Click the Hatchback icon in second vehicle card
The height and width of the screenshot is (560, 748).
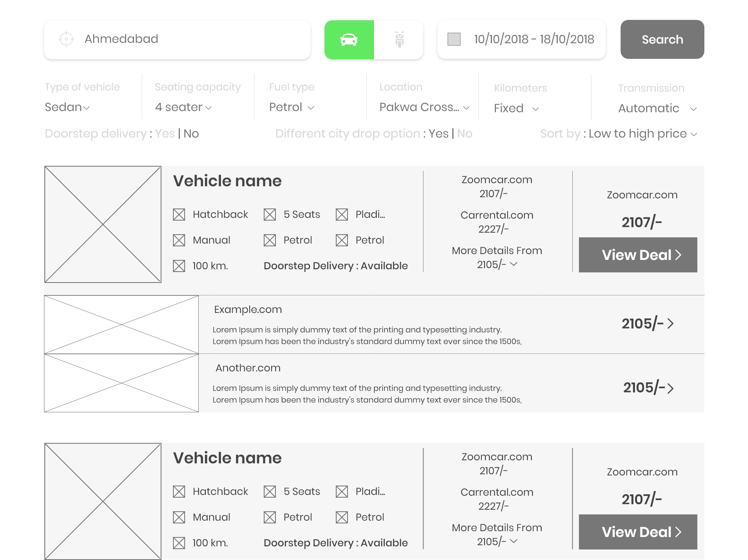tap(179, 491)
